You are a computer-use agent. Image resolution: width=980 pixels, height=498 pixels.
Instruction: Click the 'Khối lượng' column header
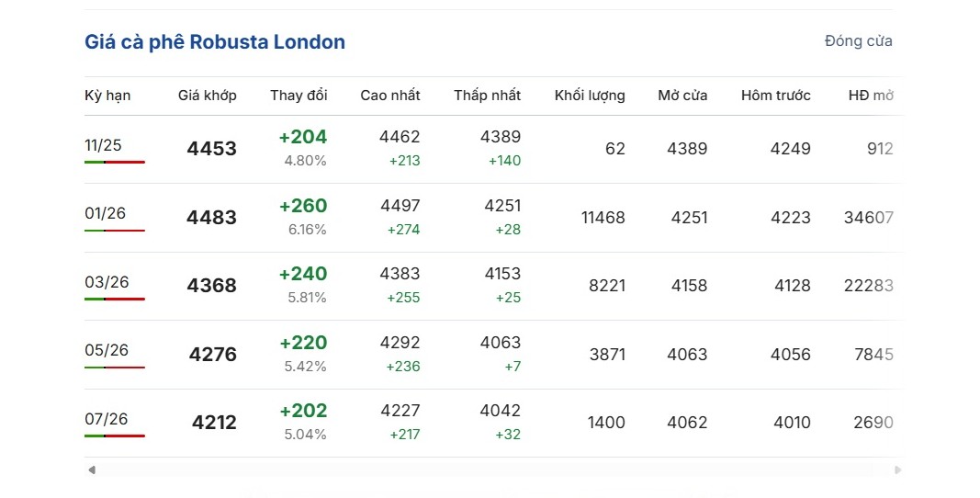click(590, 96)
